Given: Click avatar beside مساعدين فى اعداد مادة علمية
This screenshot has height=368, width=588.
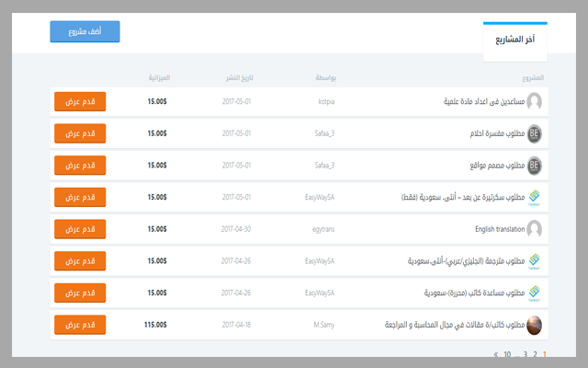Looking at the screenshot, I should [534, 101].
